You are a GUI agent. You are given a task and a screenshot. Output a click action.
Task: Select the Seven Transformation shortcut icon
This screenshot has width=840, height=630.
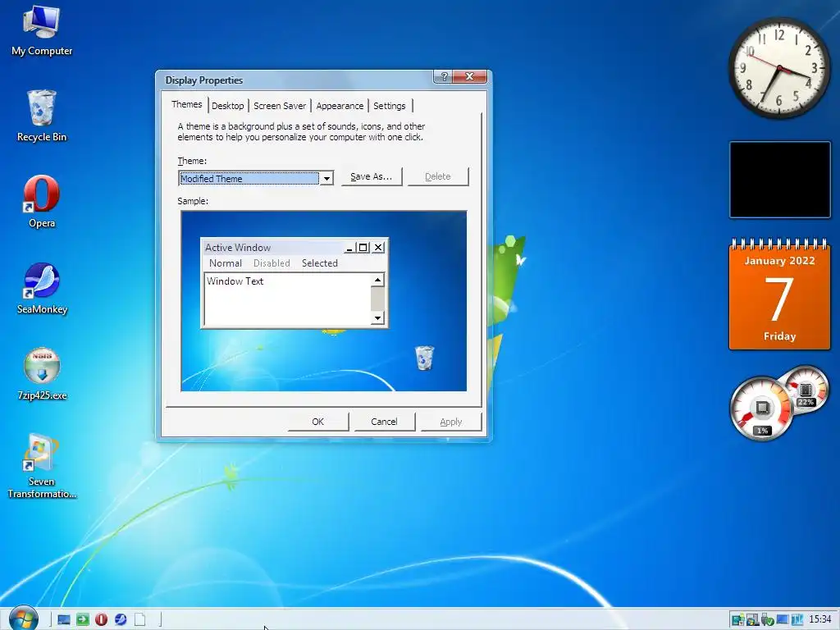[41, 466]
